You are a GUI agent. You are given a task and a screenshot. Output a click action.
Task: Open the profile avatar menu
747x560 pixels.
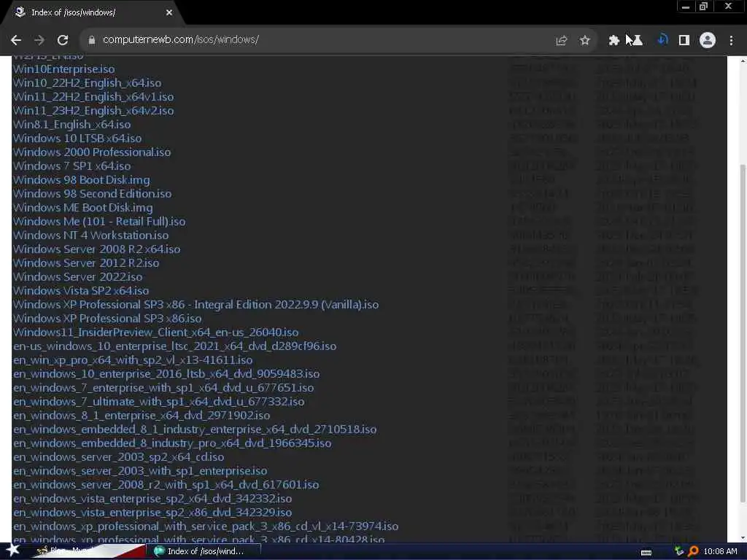pyautogui.click(x=708, y=41)
